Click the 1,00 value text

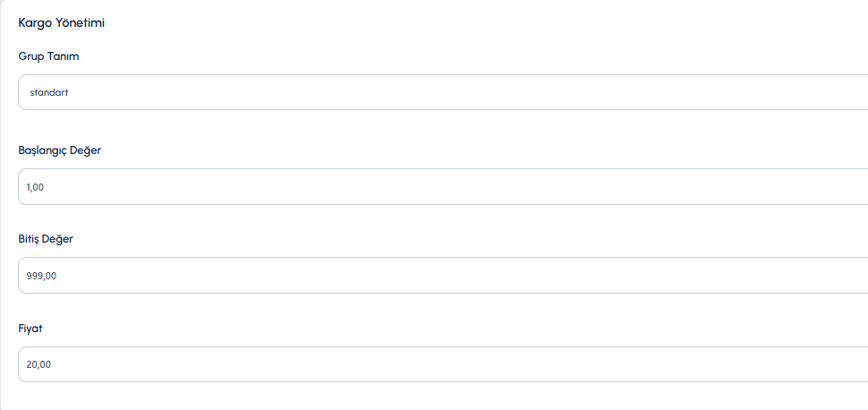click(x=35, y=187)
